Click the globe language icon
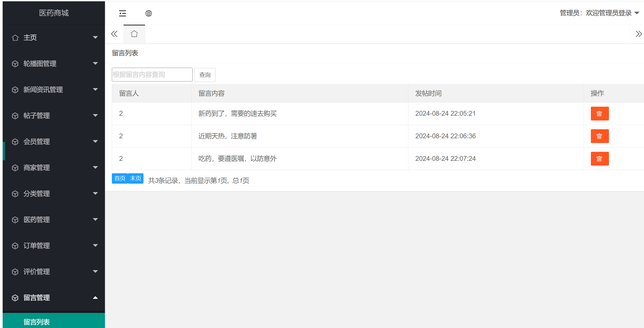Image resolution: width=644 pixels, height=328 pixels. [x=149, y=13]
